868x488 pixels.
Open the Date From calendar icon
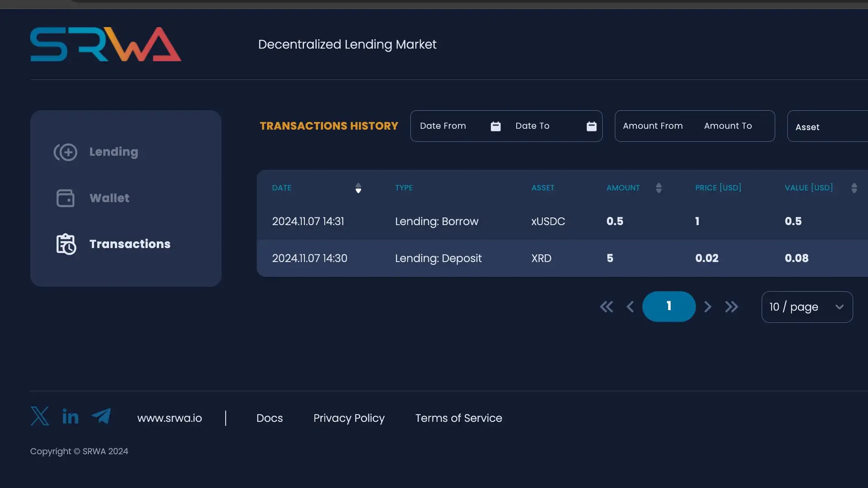click(495, 127)
